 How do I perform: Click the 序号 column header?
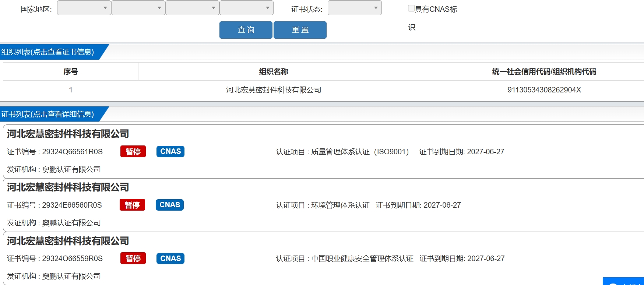click(x=71, y=71)
